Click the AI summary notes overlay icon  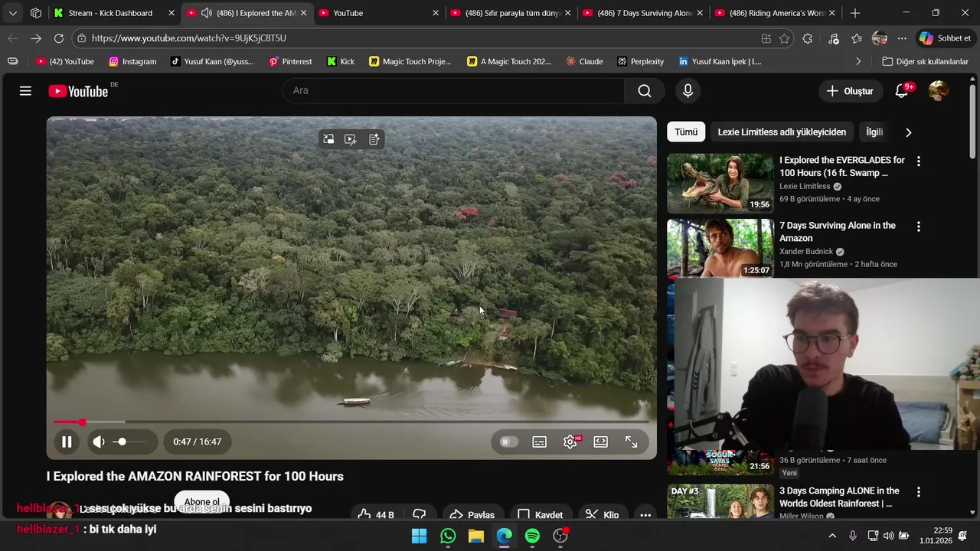coord(374,139)
